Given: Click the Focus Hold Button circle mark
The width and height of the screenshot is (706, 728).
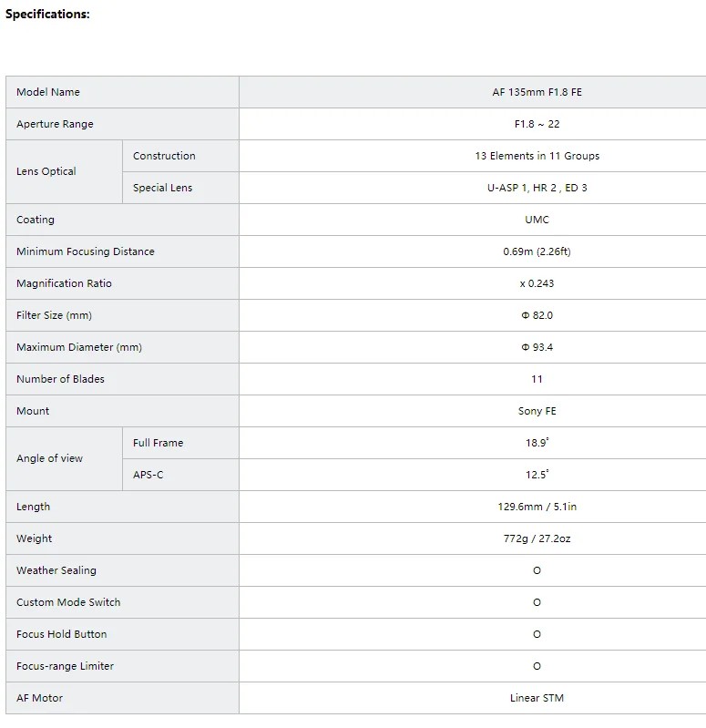Looking at the screenshot, I should click(537, 634).
